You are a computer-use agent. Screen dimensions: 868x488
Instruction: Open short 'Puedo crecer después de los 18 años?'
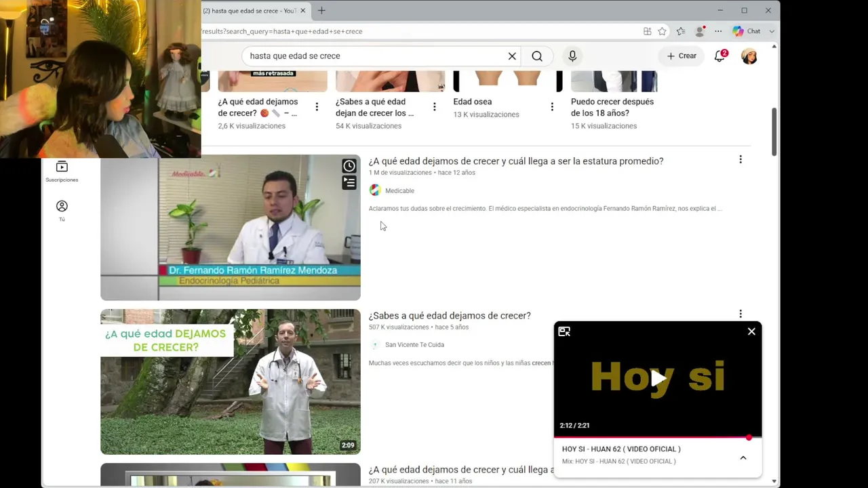click(x=612, y=108)
